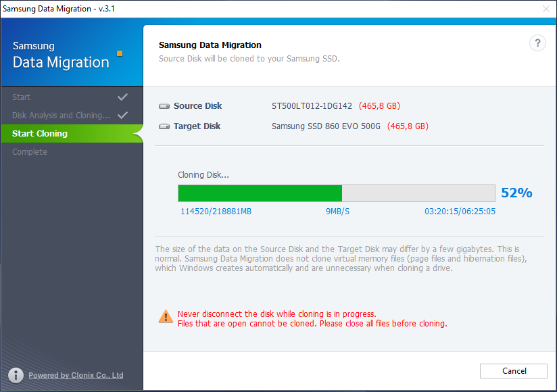Image resolution: width=557 pixels, height=392 pixels.
Task: Click the Source Disk will be cloned subtitle
Action: (x=249, y=59)
